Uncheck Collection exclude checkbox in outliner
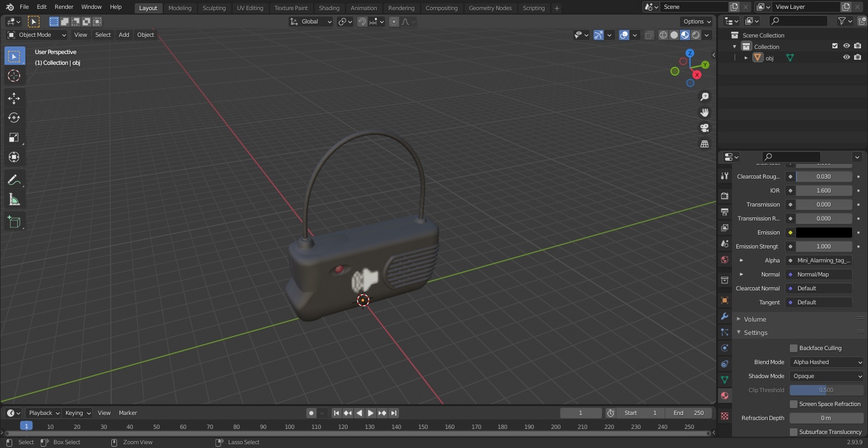 (x=835, y=46)
